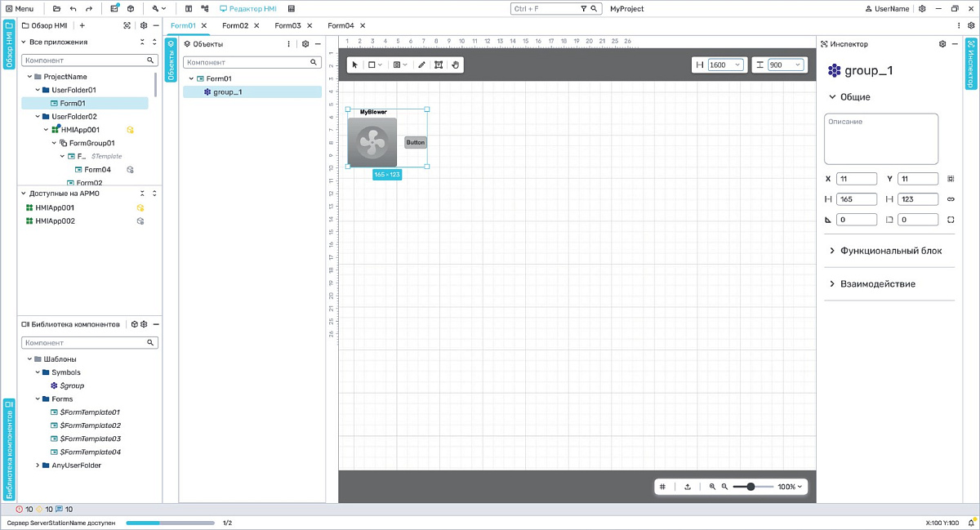Toggle the canvas grid display

663,487
